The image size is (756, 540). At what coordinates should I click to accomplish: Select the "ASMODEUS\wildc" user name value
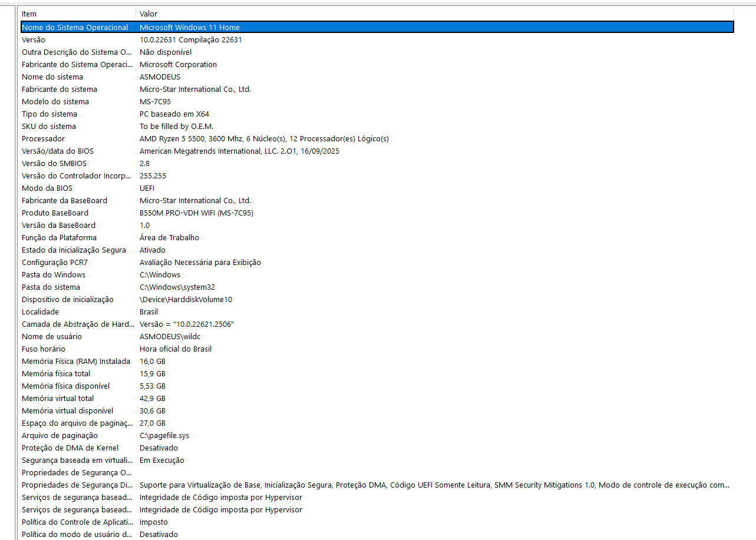click(x=170, y=336)
